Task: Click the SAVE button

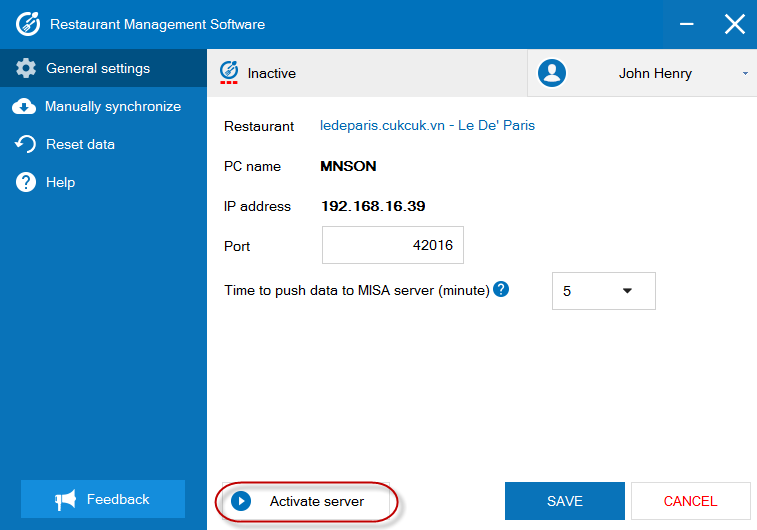Action: [564, 501]
